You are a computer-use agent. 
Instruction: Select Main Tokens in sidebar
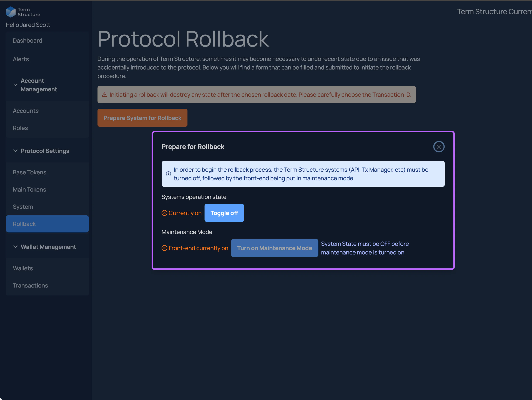(47, 189)
